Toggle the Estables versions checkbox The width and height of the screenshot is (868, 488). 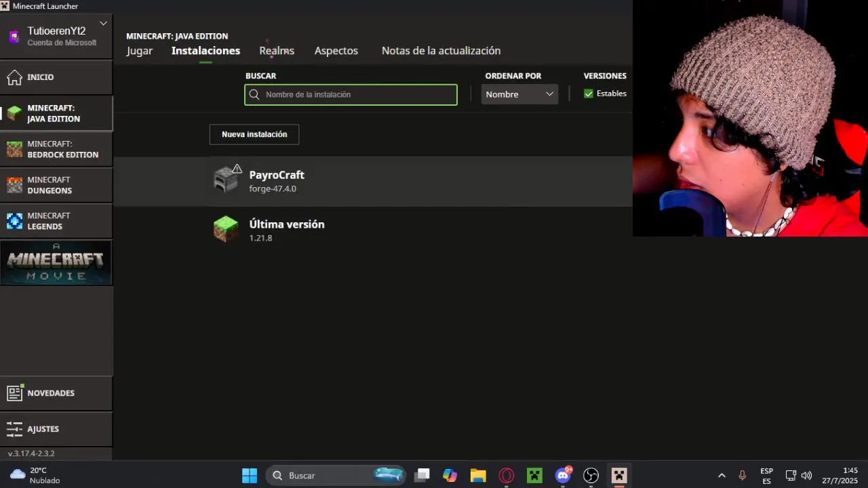(x=589, y=94)
